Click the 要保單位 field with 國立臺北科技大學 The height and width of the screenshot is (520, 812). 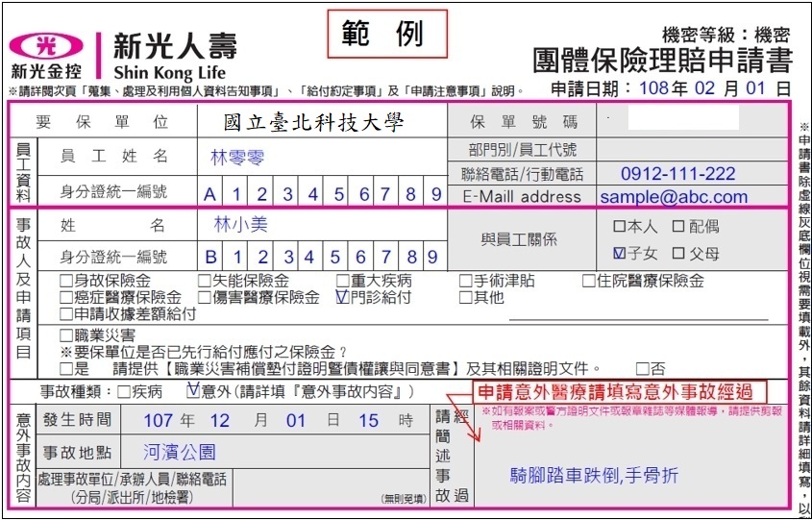pyautogui.click(x=313, y=123)
